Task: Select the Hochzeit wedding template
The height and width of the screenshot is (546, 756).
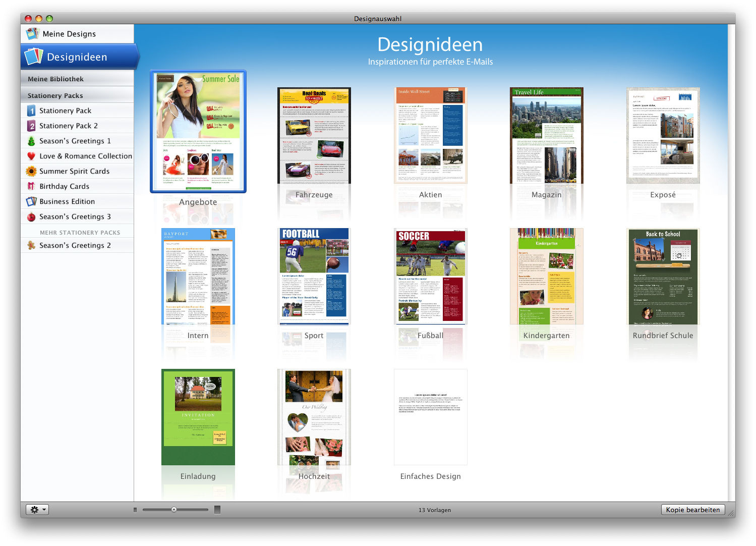Action: pos(314,417)
